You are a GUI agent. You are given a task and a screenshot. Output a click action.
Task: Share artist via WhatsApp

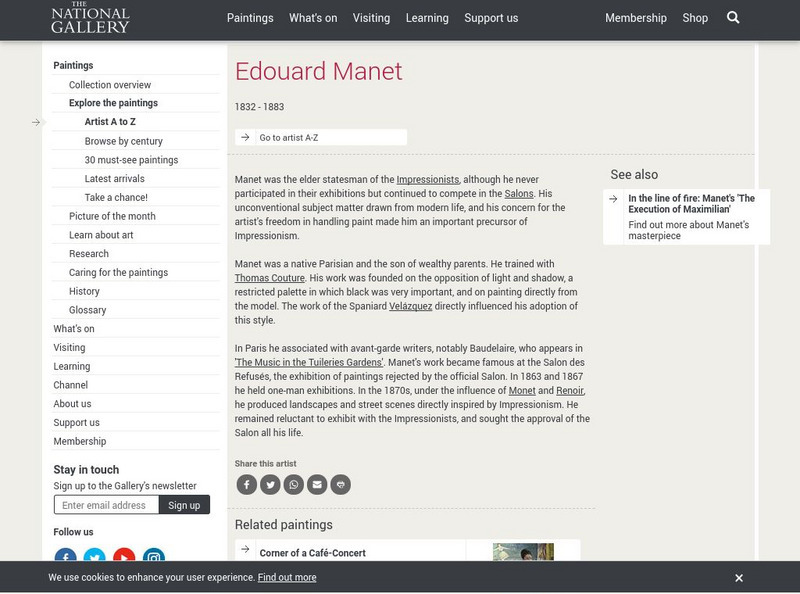[293, 485]
